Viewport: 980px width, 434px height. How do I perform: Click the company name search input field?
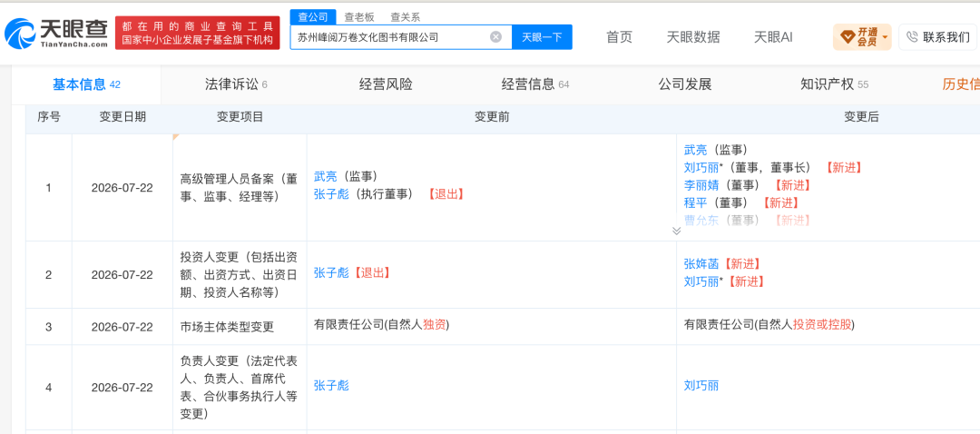tap(390, 37)
